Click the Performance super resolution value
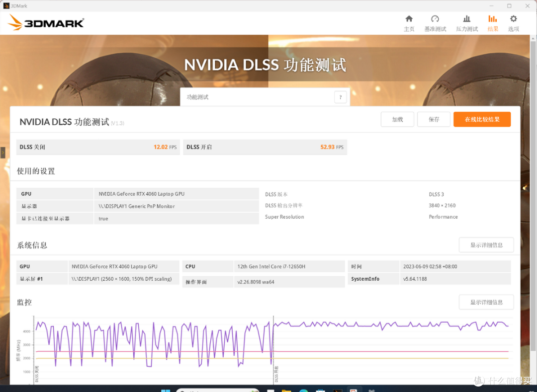 443,217
